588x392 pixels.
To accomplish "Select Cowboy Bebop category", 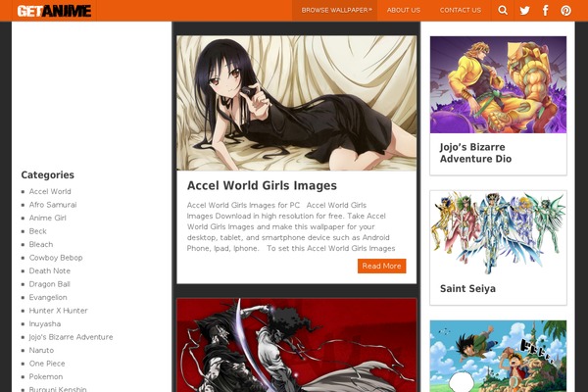I will tap(56, 258).
